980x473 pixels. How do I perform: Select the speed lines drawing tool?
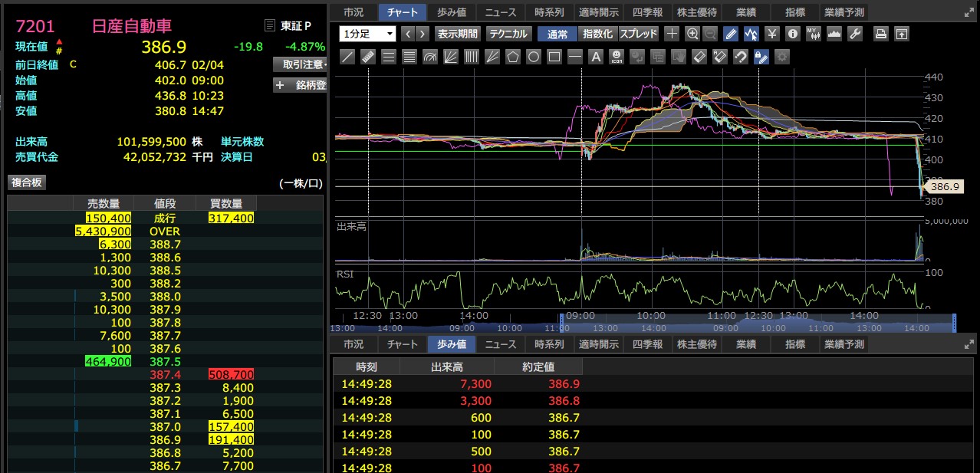pyautogui.click(x=492, y=57)
